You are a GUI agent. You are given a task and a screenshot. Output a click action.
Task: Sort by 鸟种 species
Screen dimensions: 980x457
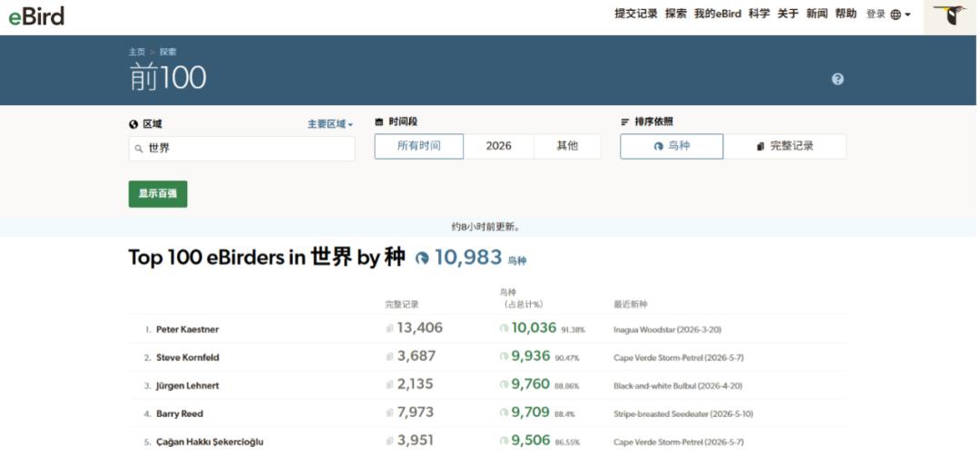tap(671, 146)
